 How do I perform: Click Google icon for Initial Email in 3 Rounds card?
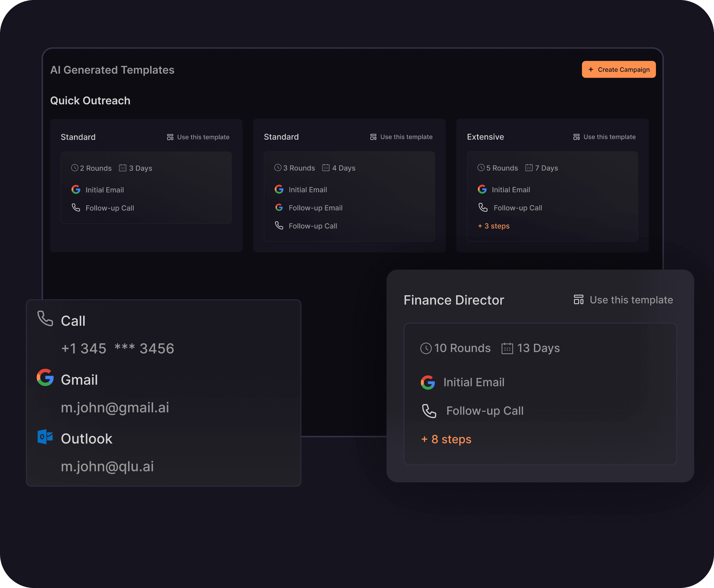tap(279, 189)
